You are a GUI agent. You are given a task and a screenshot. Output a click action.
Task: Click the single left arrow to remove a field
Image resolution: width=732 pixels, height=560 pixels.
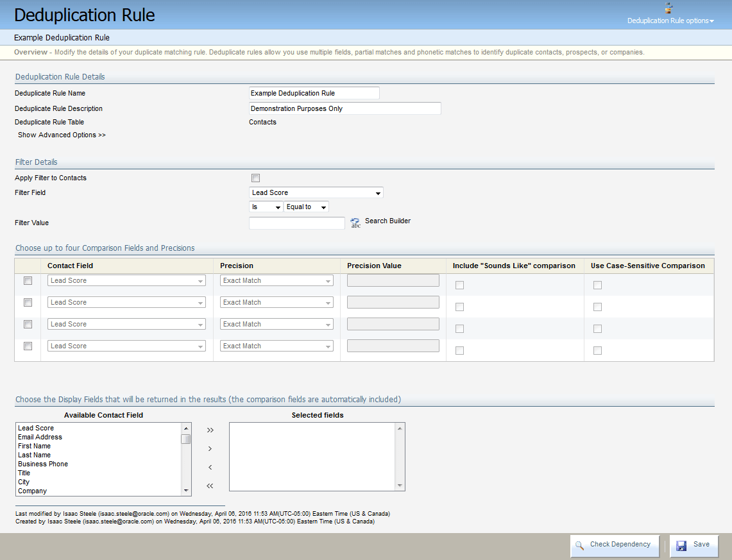click(209, 467)
